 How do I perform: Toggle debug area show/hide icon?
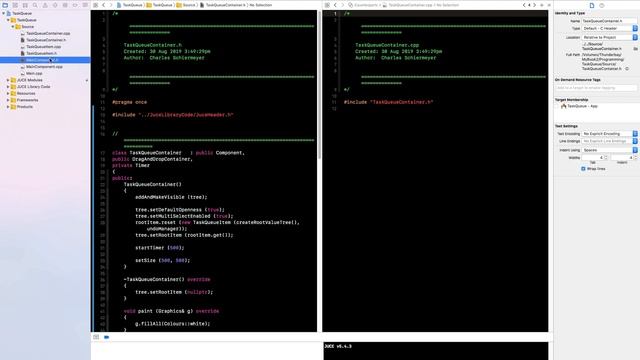point(96,337)
